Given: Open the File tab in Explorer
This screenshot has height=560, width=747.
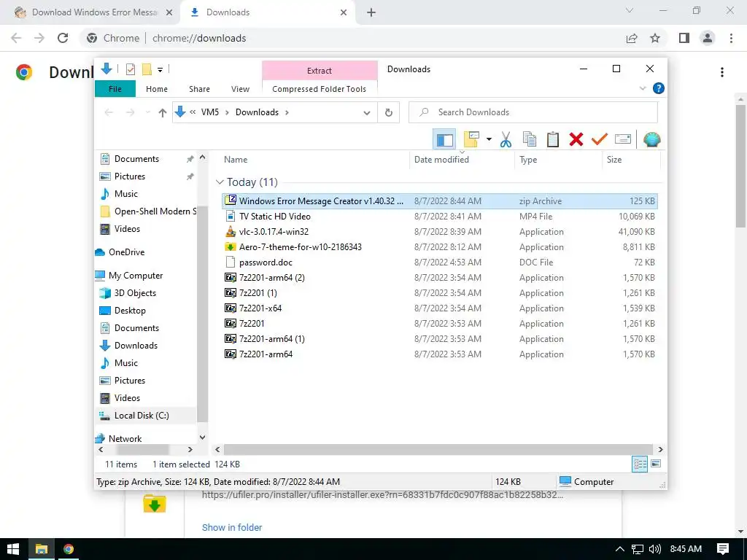Looking at the screenshot, I should click(115, 89).
